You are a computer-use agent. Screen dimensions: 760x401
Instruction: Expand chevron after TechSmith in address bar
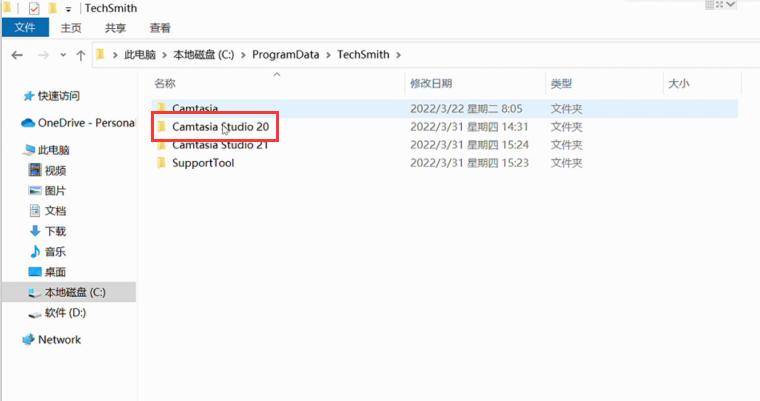click(399, 54)
